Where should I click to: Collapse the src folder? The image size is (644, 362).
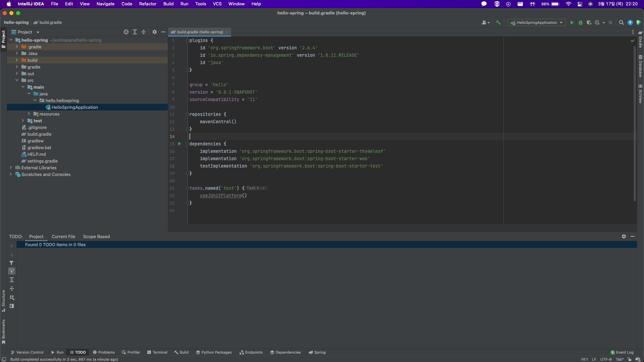[17, 80]
